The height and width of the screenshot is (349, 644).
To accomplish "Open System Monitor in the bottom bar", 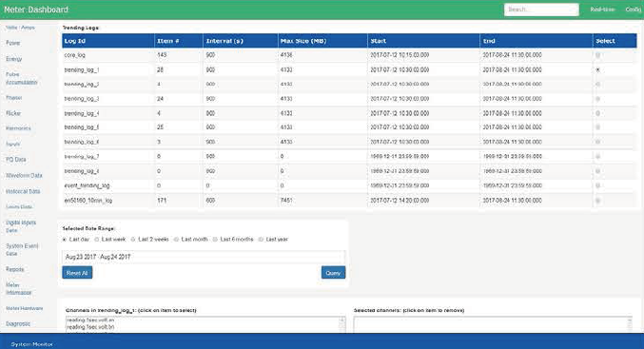I will click(x=32, y=344).
